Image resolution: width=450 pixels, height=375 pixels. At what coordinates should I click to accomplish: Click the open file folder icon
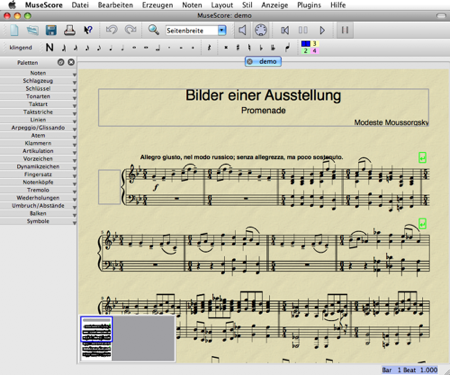pyautogui.click(x=32, y=30)
